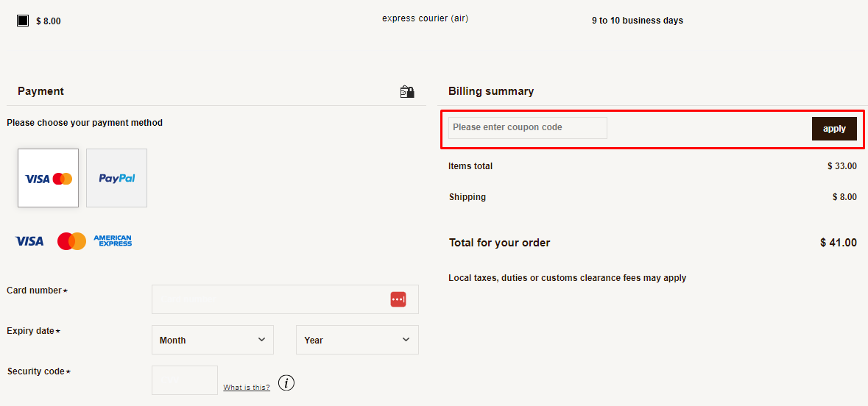Click the Mastercard logo below payment tiles
Image resolution: width=868 pixels, height=406 pixels.
click(72, 241)
